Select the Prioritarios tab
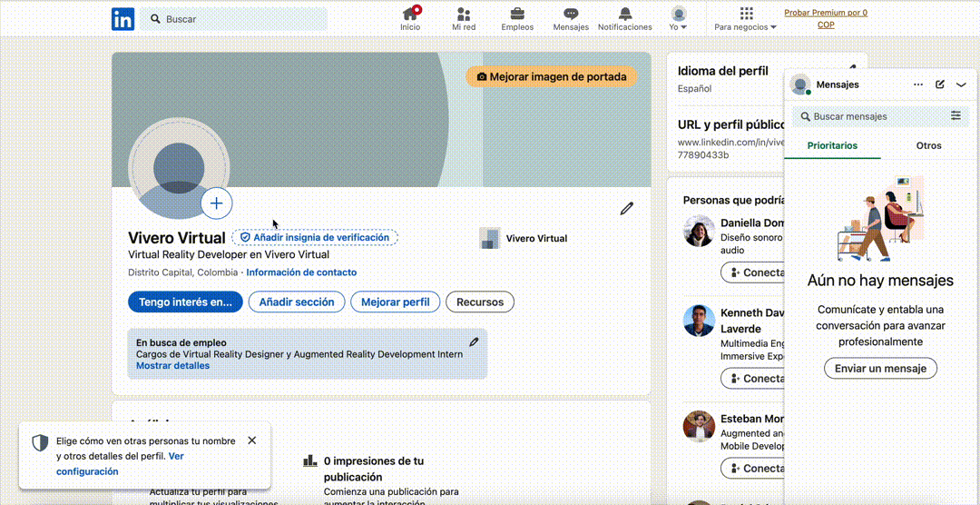Screen dimensions: 980x505 [x=832, y=145]
